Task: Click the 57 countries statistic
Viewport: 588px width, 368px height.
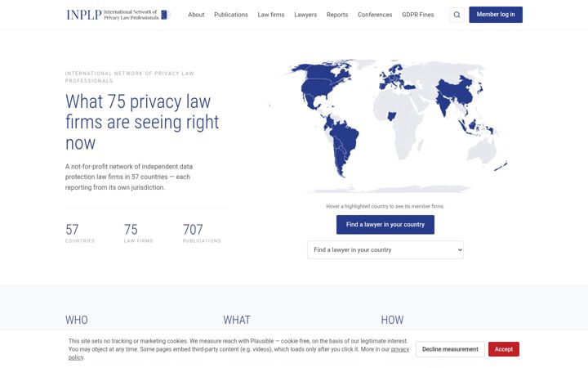Action: tap(80, 233)
